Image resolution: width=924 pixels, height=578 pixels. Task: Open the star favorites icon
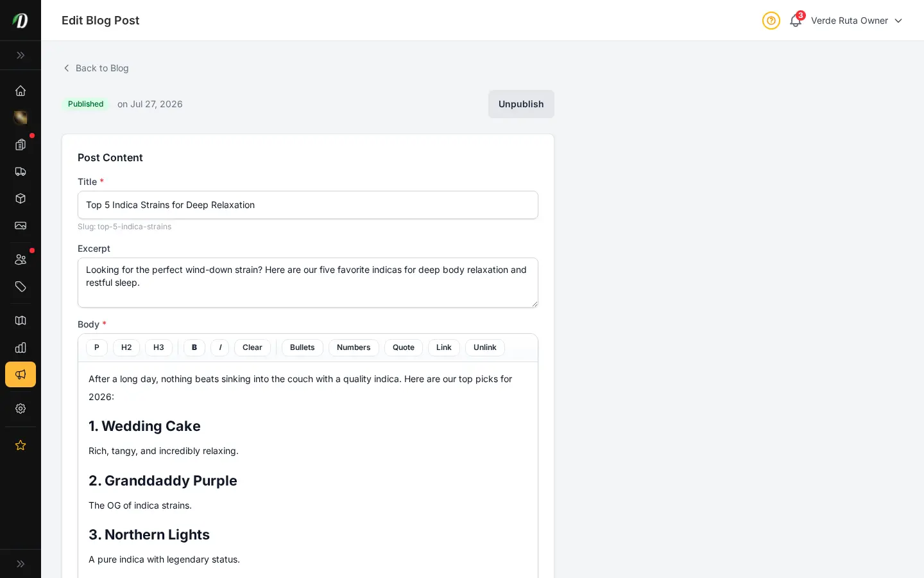tap(21, 445)
